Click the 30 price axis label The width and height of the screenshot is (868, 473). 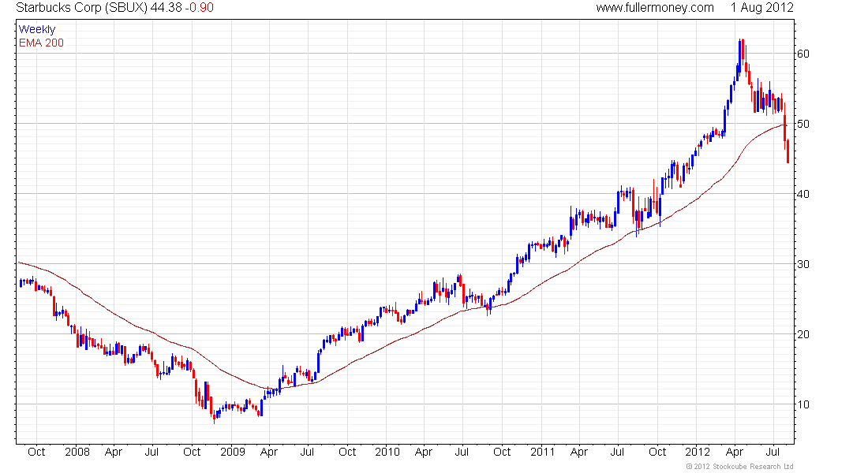[803, 264]
